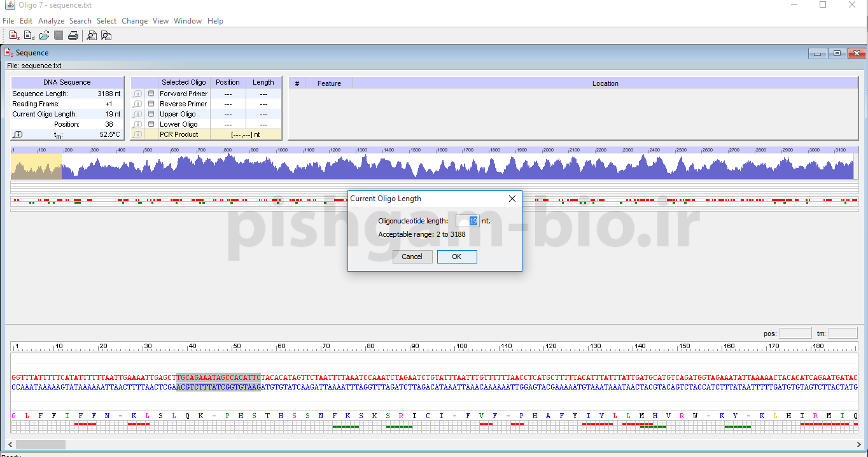Click the New Database document toolbar icon
The width and height of the screenshot is (868, 457).
click(x=29, y=36)
